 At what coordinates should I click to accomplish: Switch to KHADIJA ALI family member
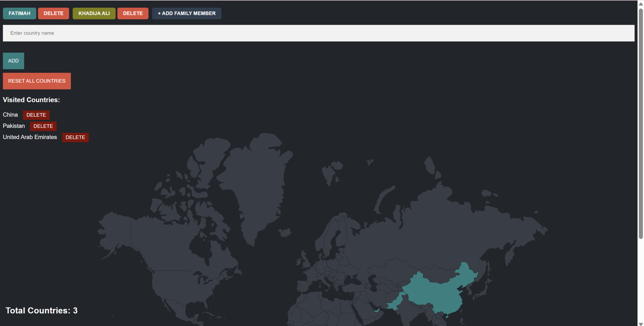94,13
